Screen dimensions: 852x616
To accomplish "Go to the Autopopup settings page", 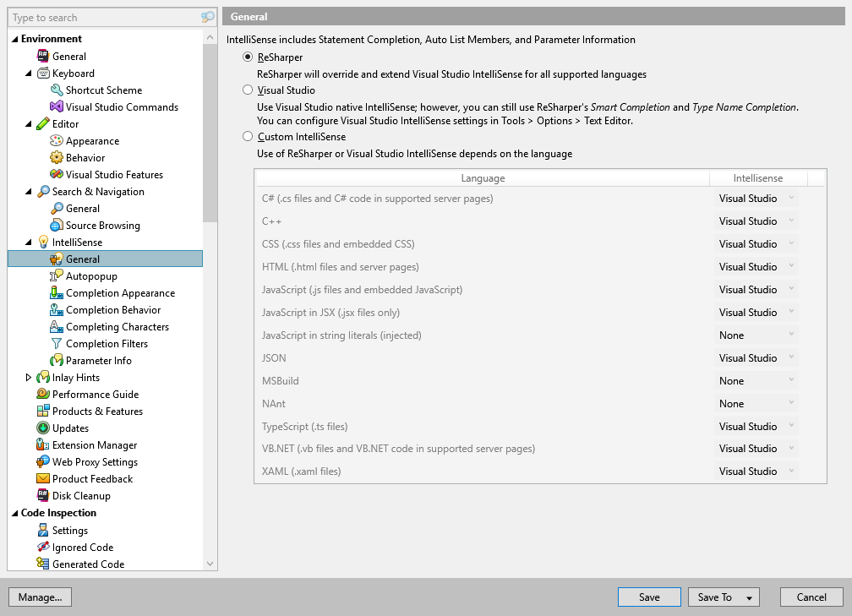I will pos(91,276).
